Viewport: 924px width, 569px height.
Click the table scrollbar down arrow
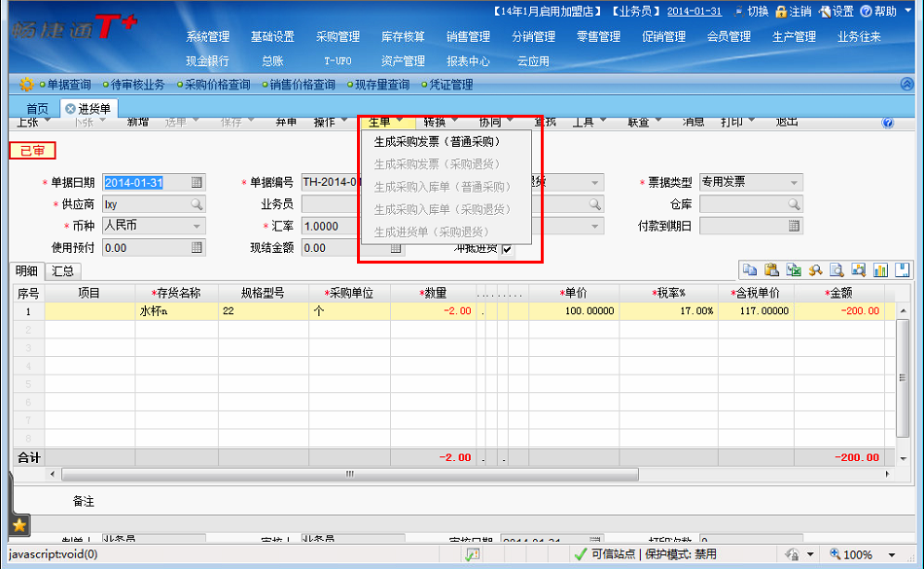tap(903, 458)
